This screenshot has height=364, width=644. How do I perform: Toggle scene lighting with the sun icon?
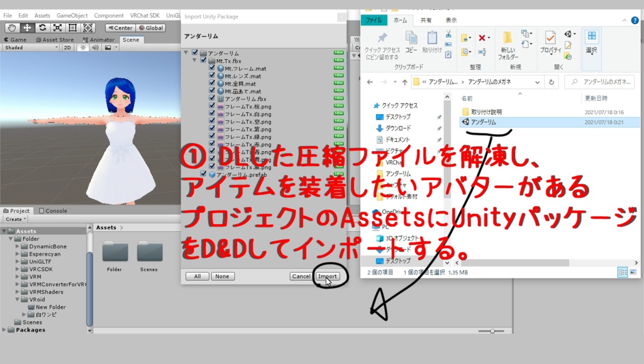pyautogui.click(x=84, y=47)
